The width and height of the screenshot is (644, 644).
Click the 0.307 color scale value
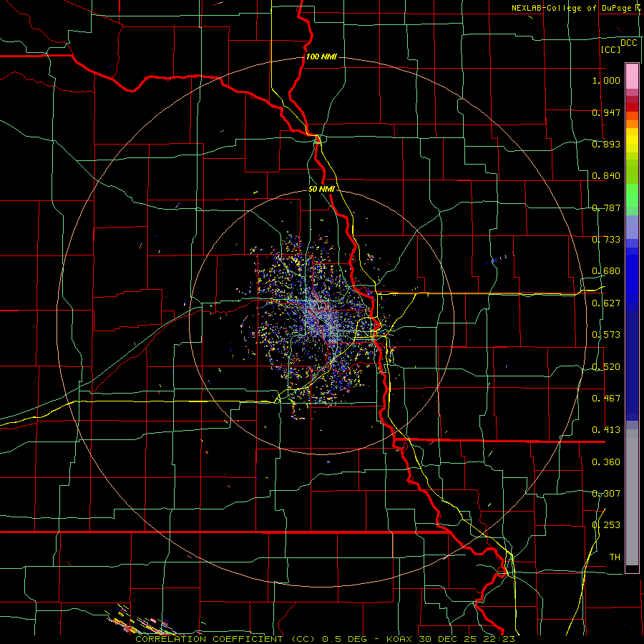tap(606, 494)
